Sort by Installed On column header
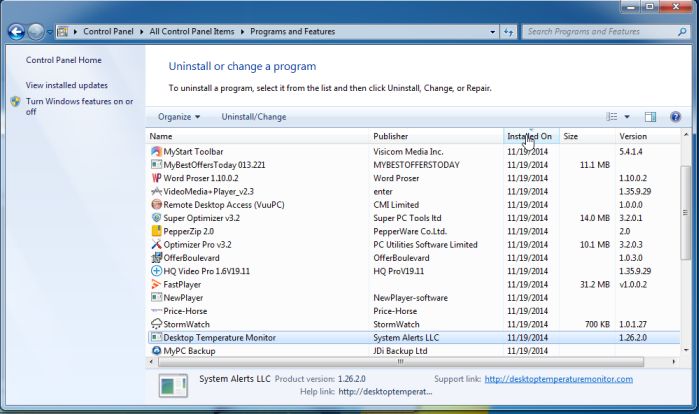Viewport: 699px width, 414px height. 531,136
